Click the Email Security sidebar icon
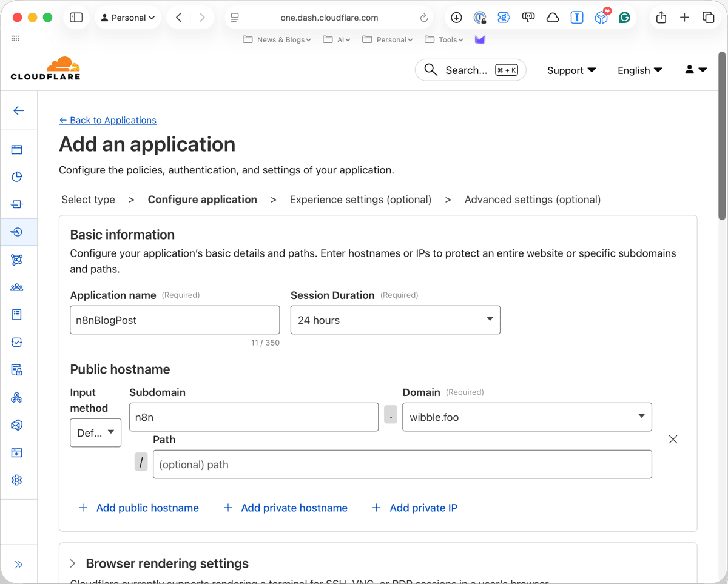This screenshot has height=584, width=728. pos(18,425)
